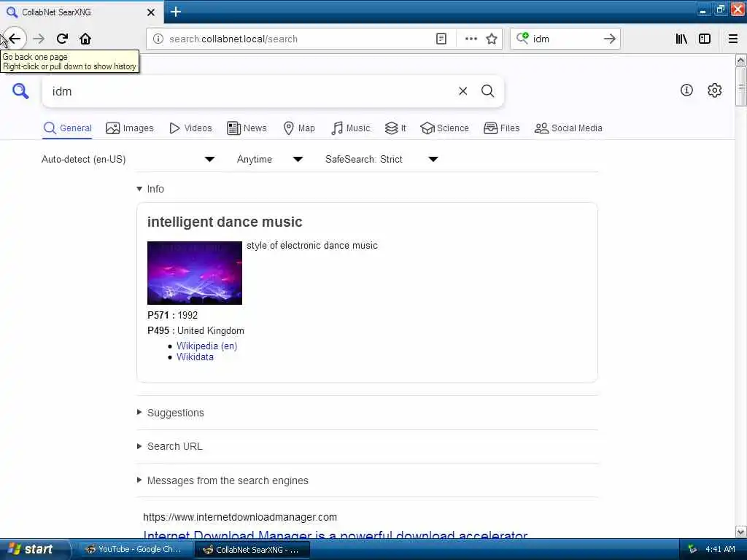The width and height of the screenshot is (747, 560).
Task: Clear the idm search query
Action: click(462, 91)
